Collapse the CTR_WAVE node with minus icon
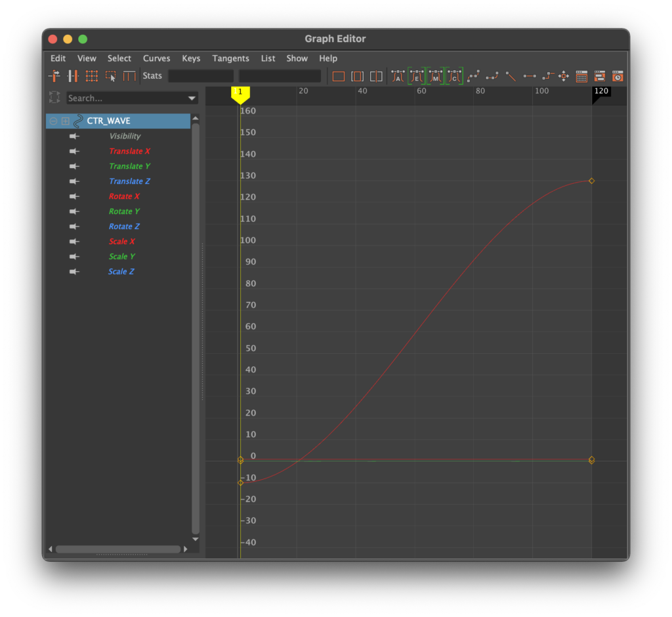Viewport: 672px width, 617px height. (x=54, y=121)
